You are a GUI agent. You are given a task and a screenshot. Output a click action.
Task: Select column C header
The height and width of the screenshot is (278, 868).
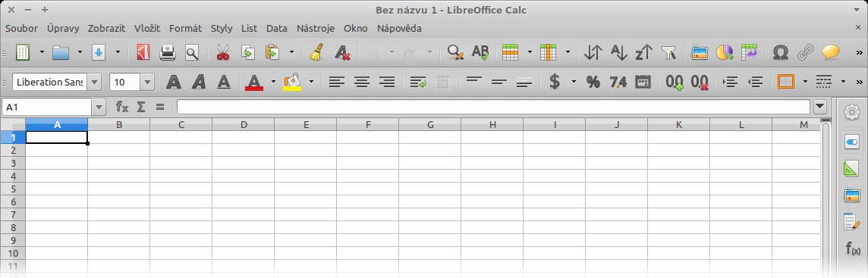(181, 125)
